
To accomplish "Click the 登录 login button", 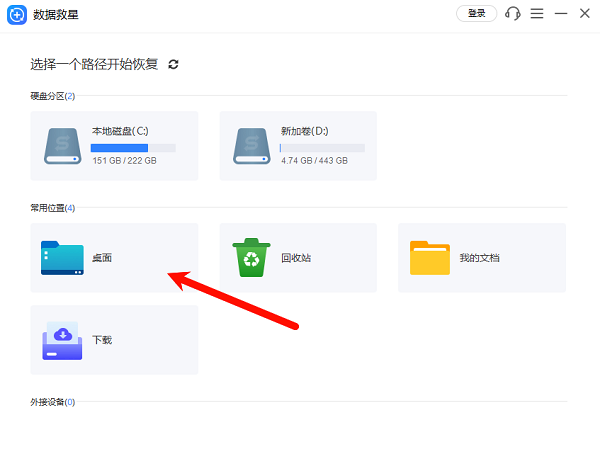I will tap(476, 14).
